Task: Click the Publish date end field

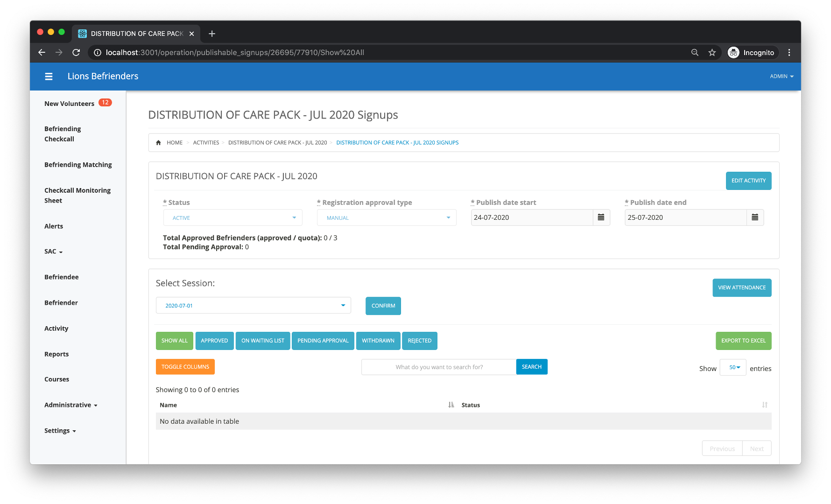Action: click(x=685, y=217)
